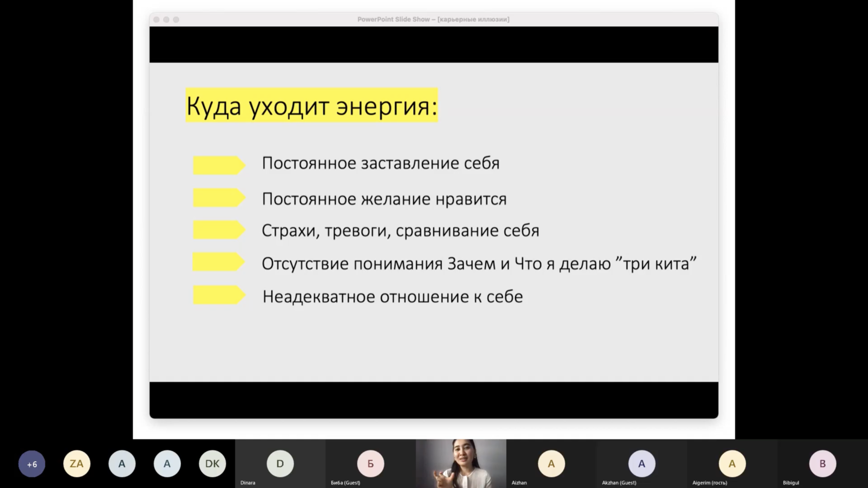868x488 pixels.
Task: Click the yellow arrow beside 'Страхи, тревоги'
Action: 219,230
